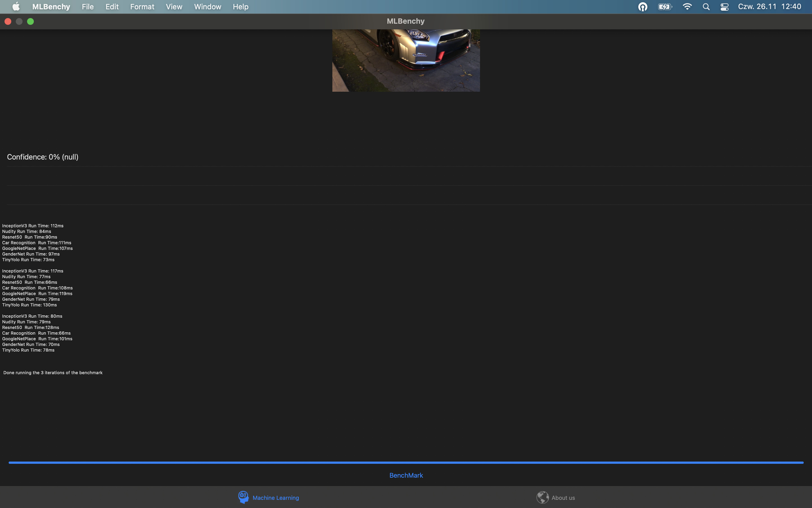
Task: Enter full screen with the green button
Action: coord(30,21)
